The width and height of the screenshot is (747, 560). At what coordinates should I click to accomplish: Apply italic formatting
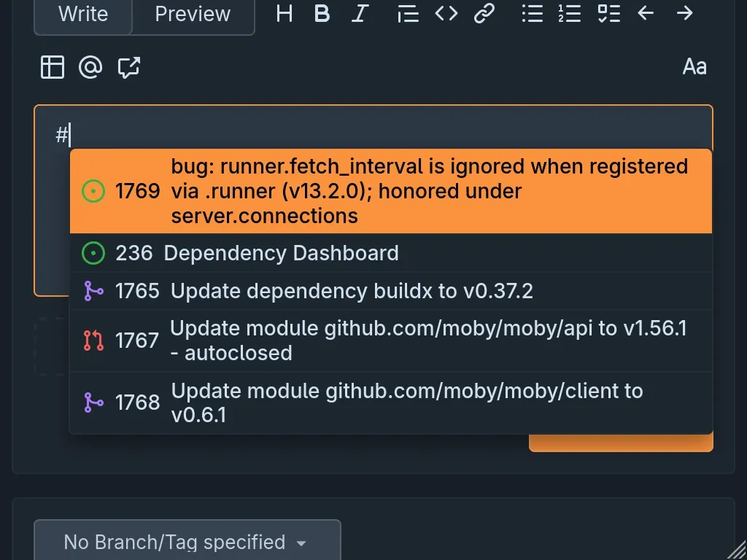click(360, 13)
